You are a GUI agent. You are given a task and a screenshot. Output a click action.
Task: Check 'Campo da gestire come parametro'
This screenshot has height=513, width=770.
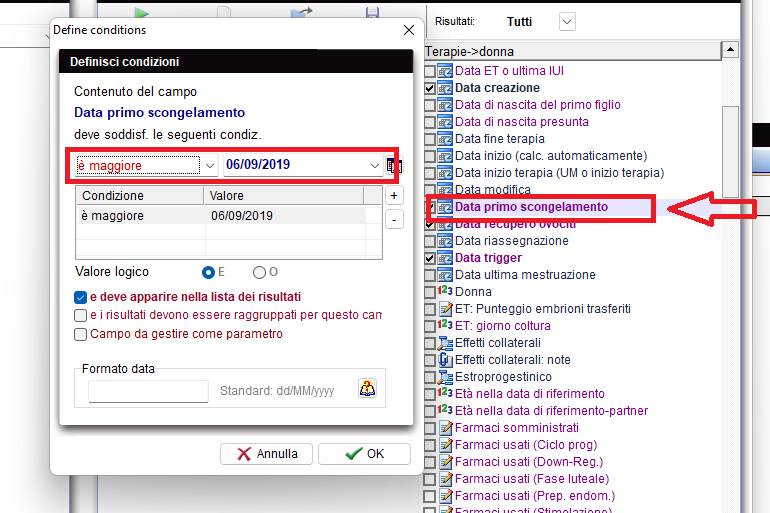81,334
